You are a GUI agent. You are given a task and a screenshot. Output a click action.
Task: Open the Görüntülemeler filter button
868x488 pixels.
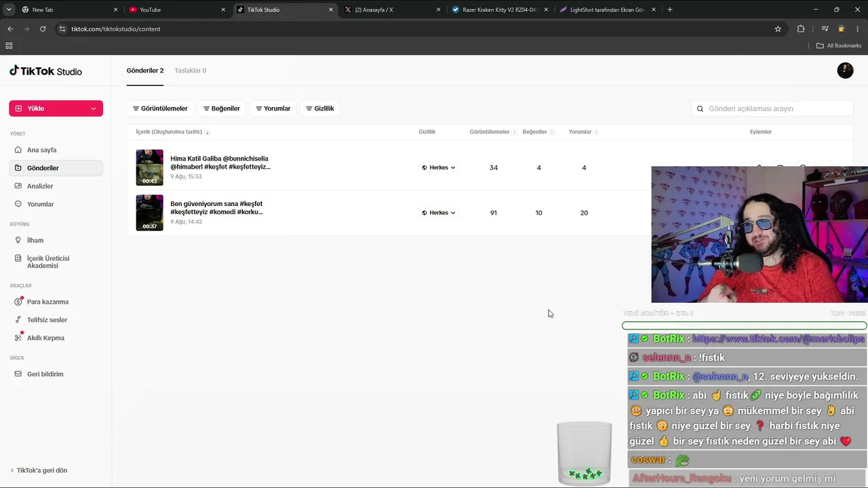point(160,108)
